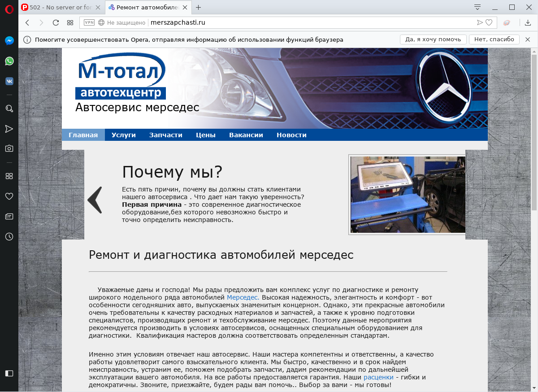Toggle sidebar panel at the bottom left
Image resolution: width=538 pixels, height=392 pixels.
(x=9, y=373)
